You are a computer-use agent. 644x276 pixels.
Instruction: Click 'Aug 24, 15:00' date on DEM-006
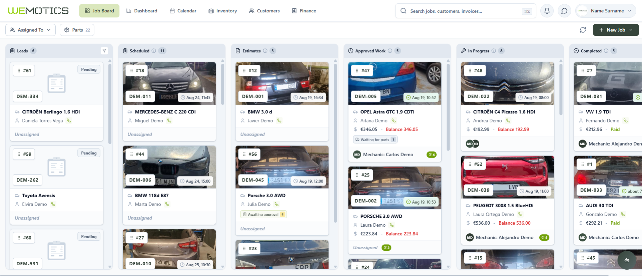[x=195, y=181]
